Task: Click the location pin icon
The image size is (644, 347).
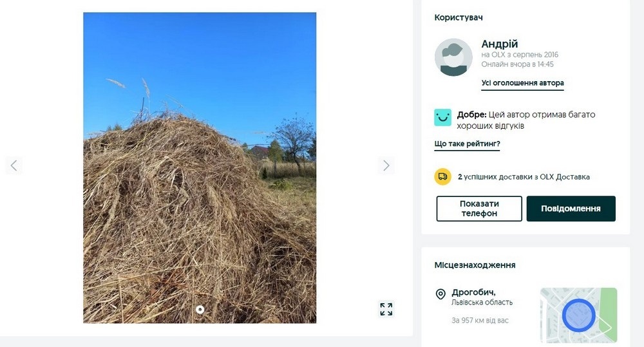Action: 440,294
